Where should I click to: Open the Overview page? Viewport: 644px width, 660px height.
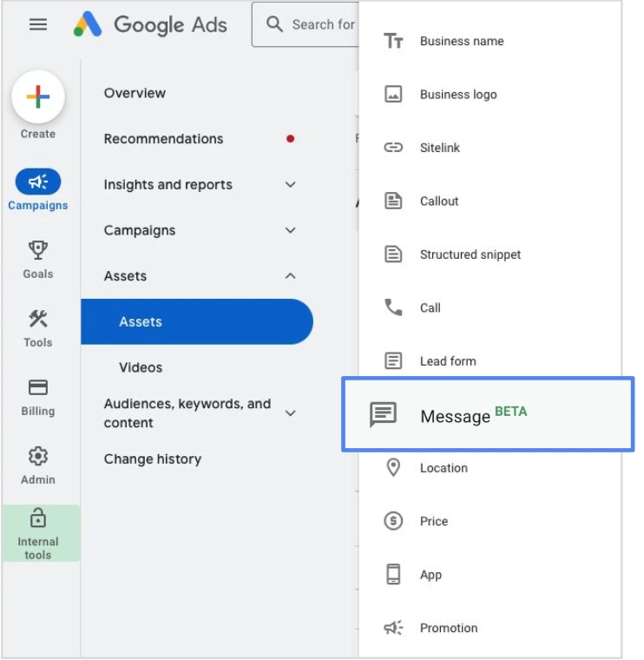(135, 93)
